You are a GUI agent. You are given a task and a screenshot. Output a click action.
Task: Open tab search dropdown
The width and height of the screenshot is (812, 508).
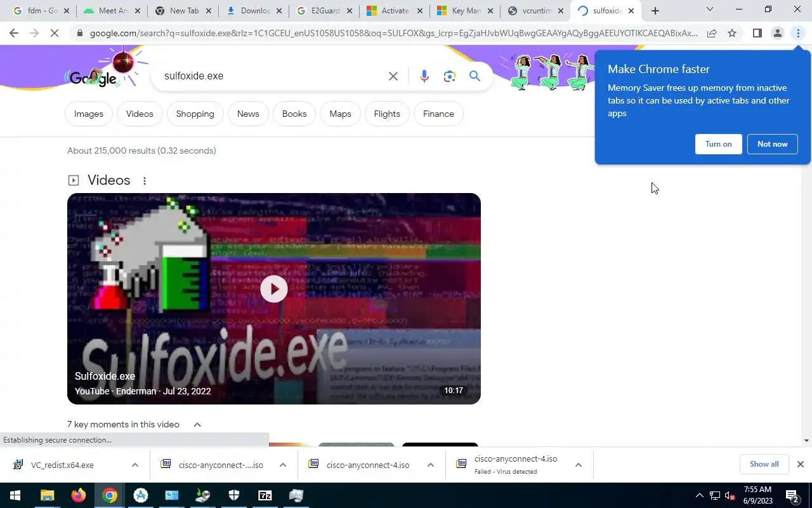[709, 10]
